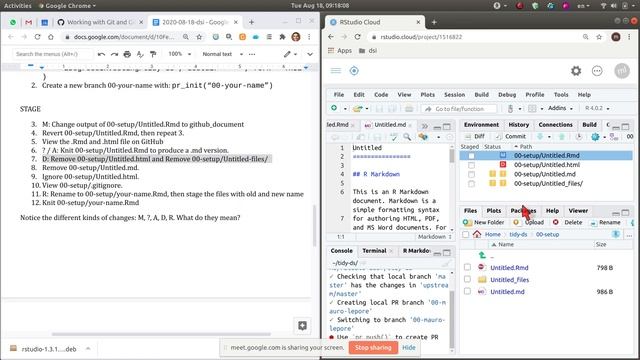Viewport: 640px width, 360px height.
Task: Click the paint format icon in Google Docs
Action: tap(153, 54)
